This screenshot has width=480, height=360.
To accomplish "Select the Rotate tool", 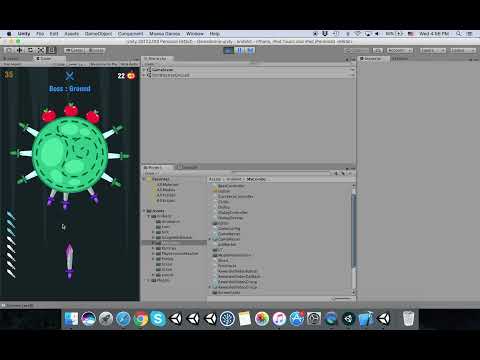I will (30, 50).
